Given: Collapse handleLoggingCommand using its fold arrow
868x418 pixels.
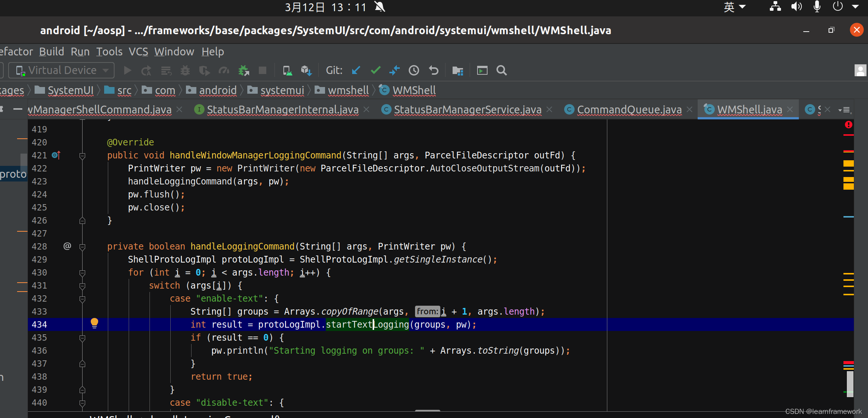Looking at the screenshot, I should point(83,246).
